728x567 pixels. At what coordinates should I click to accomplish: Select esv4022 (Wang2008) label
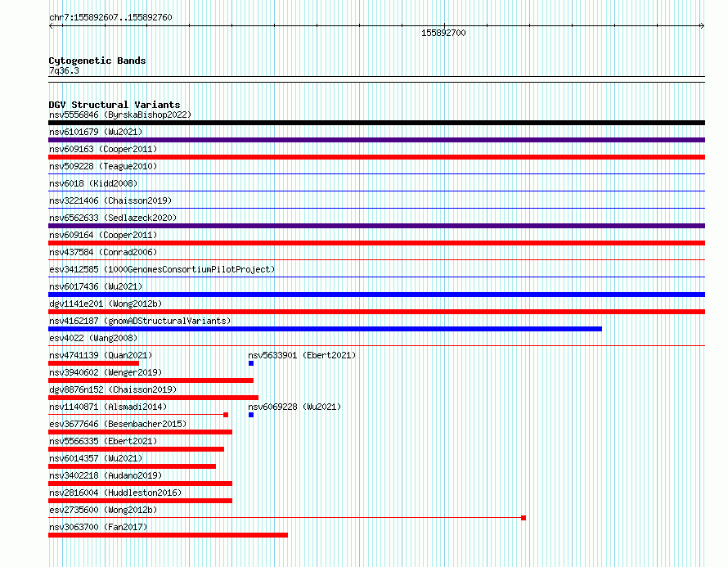point(93,338)
